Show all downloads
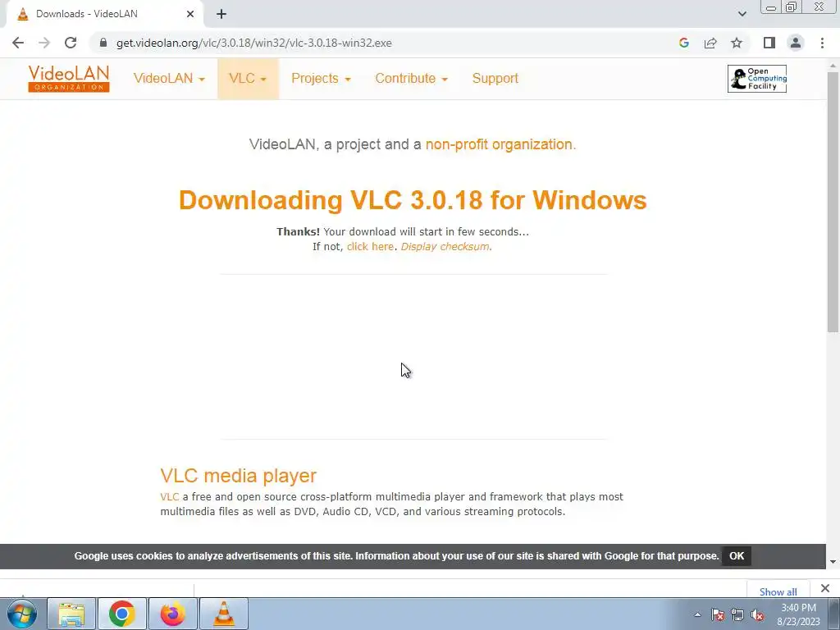 [778, 591]
